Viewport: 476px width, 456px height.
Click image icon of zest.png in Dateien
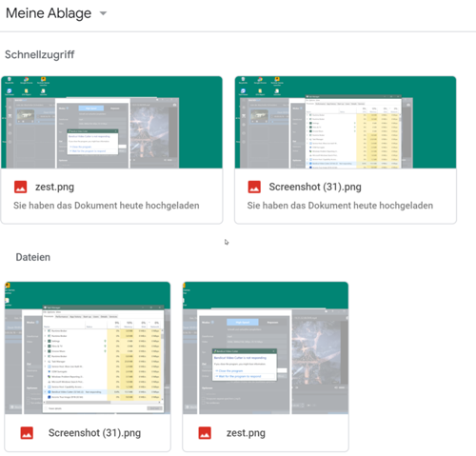coord(205,433)
